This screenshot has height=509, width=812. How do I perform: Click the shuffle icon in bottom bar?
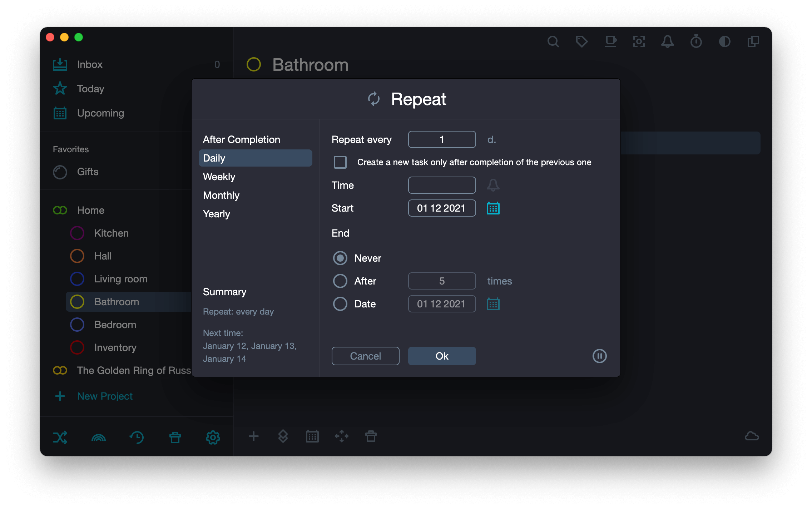point(60,437)
